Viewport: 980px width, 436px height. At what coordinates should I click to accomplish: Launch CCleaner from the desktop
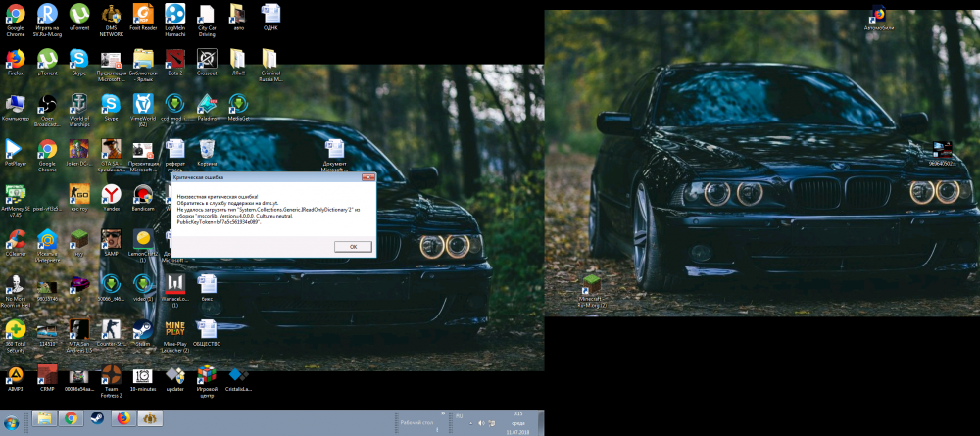[15, 238]
